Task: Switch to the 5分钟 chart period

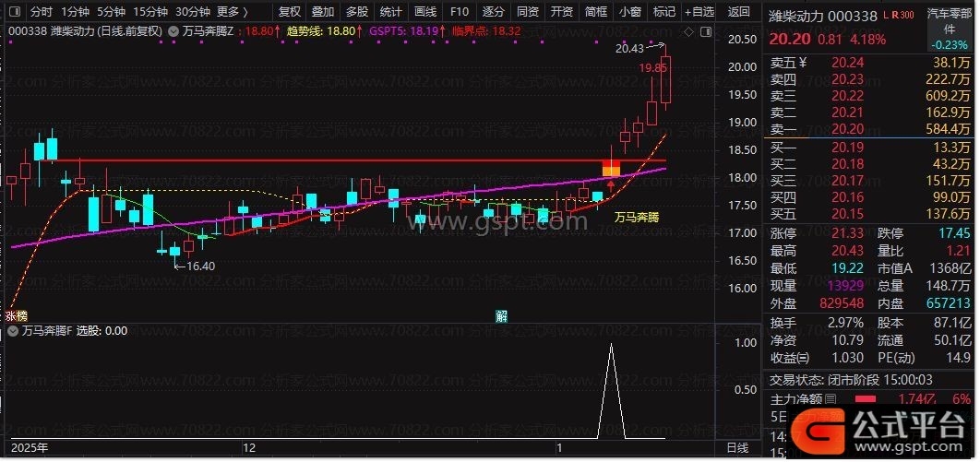Action: (x=111, y=11)
